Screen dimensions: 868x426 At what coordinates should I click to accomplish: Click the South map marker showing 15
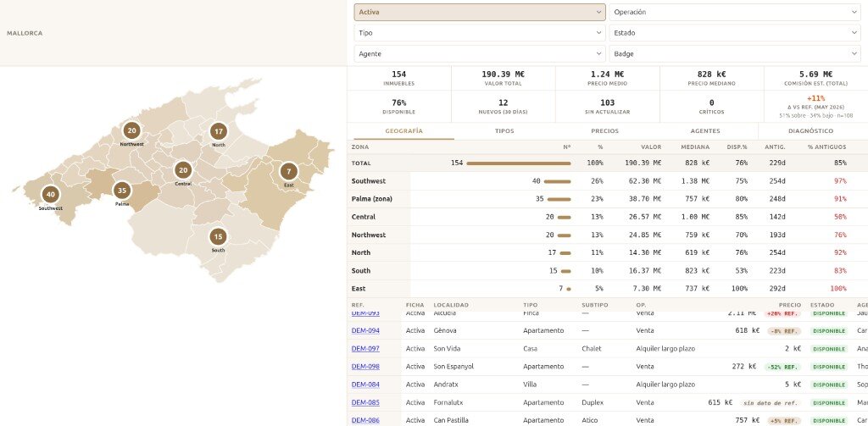[218, 237]
